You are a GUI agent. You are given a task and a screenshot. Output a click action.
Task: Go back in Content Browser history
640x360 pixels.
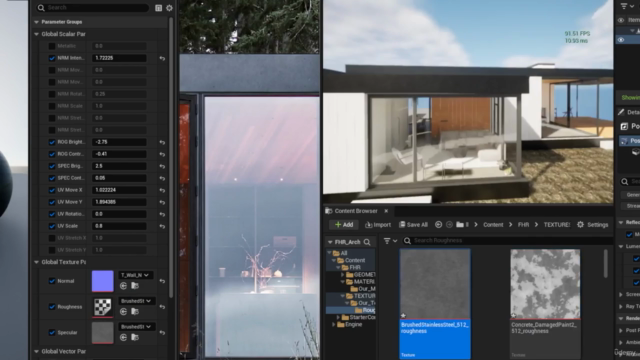(x=438, y=224)
